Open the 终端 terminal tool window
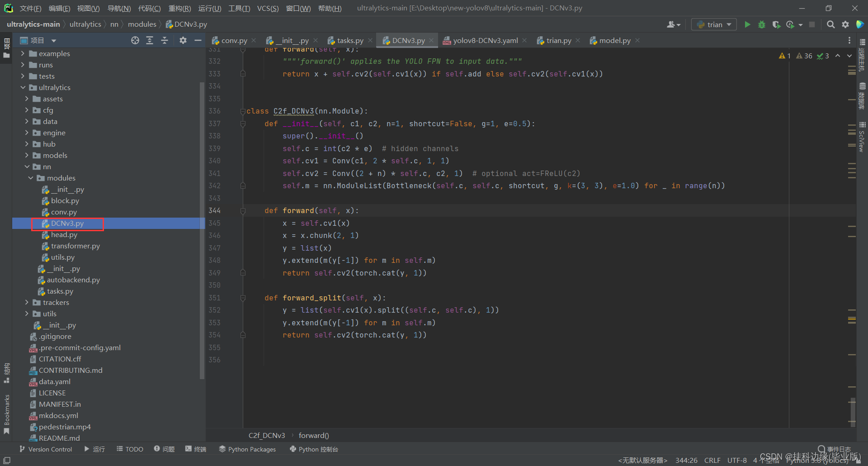The width and height of the screenshot is (868, 466). [x=196, y=449]
